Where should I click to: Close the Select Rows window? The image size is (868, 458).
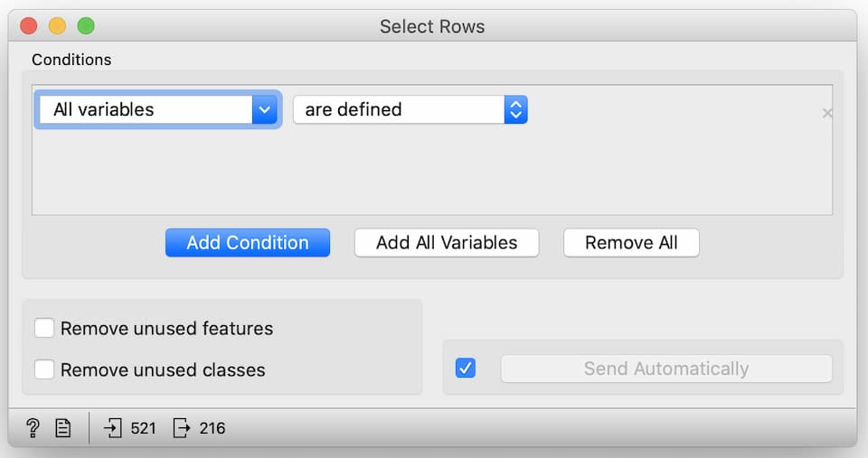[28, 26]
